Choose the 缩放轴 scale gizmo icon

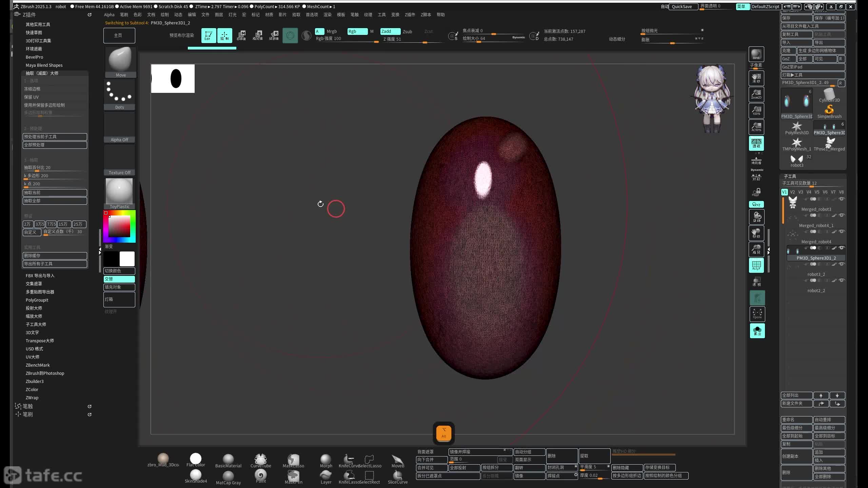click(258, 35)
